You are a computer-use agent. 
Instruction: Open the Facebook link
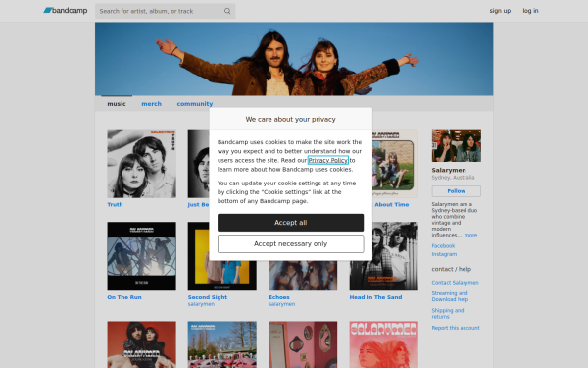coord(443,246)
